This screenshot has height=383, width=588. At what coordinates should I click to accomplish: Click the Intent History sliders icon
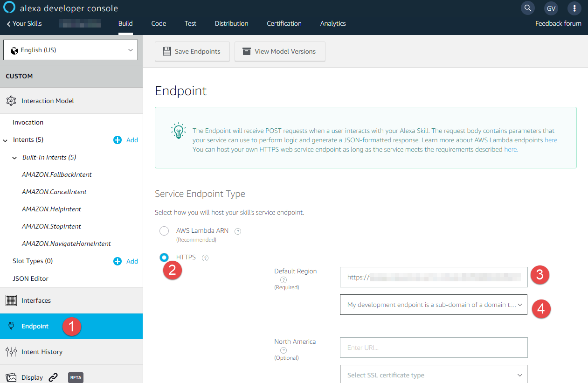click(x=11, y=352)
